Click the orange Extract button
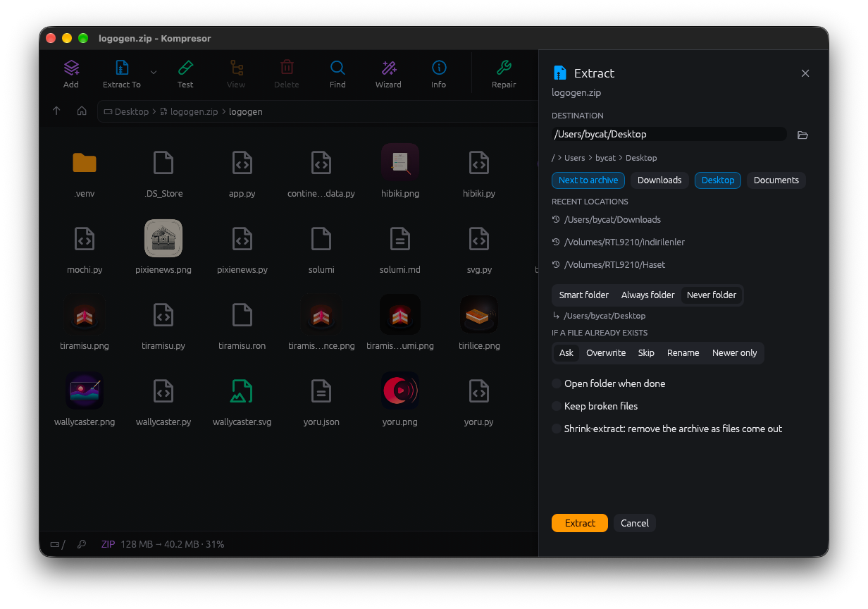The width and height of the screenshot is (868, 609). point(580,523)
